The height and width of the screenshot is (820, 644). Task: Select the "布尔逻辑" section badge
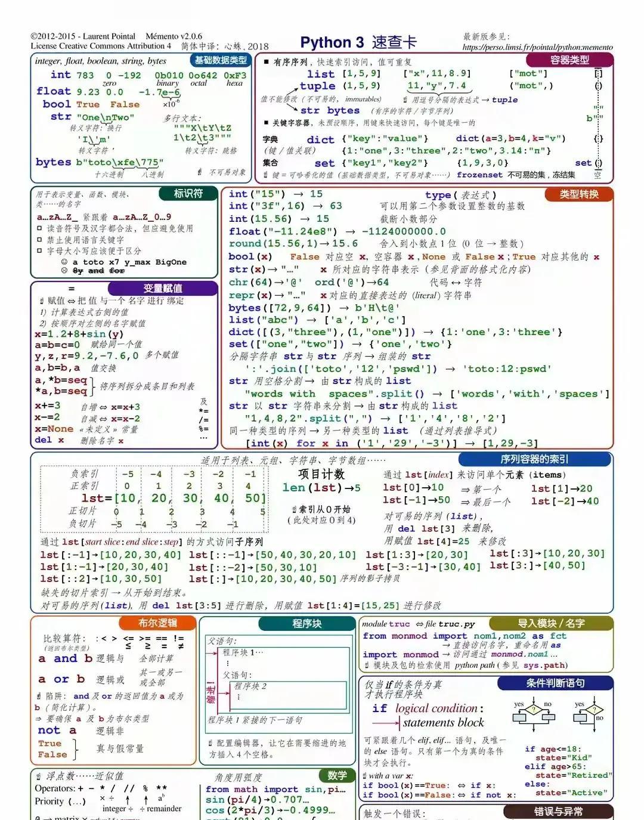pos(157,623)
